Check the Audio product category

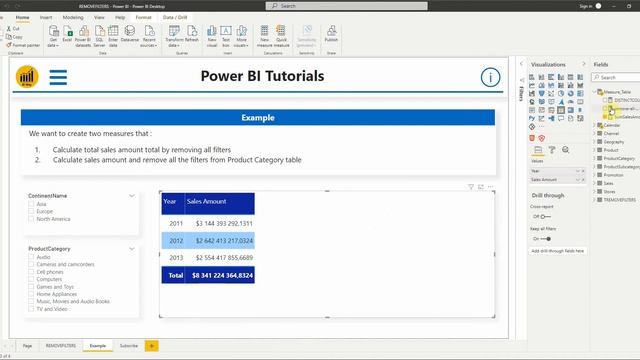point(31,257)
